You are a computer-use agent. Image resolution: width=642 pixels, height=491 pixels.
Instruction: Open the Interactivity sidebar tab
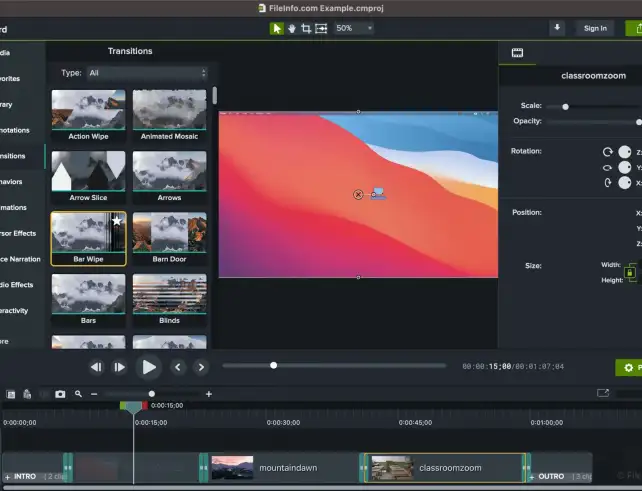tap(14, 310)
